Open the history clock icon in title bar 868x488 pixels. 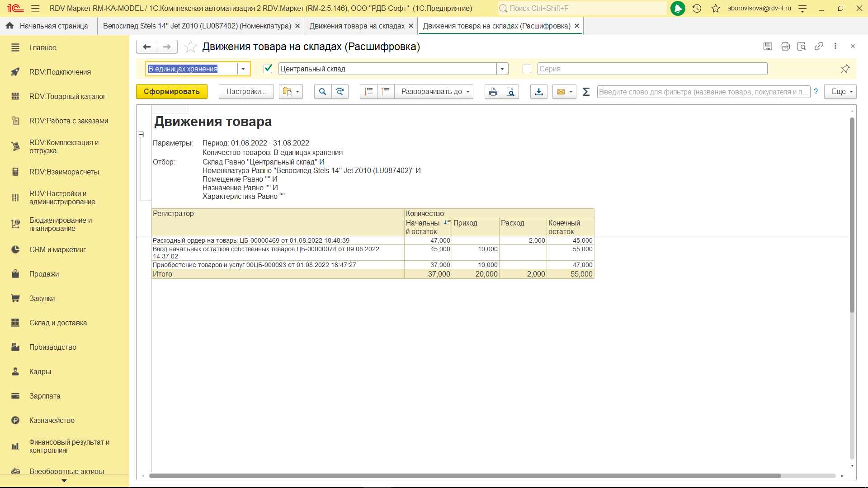(697, 8)
